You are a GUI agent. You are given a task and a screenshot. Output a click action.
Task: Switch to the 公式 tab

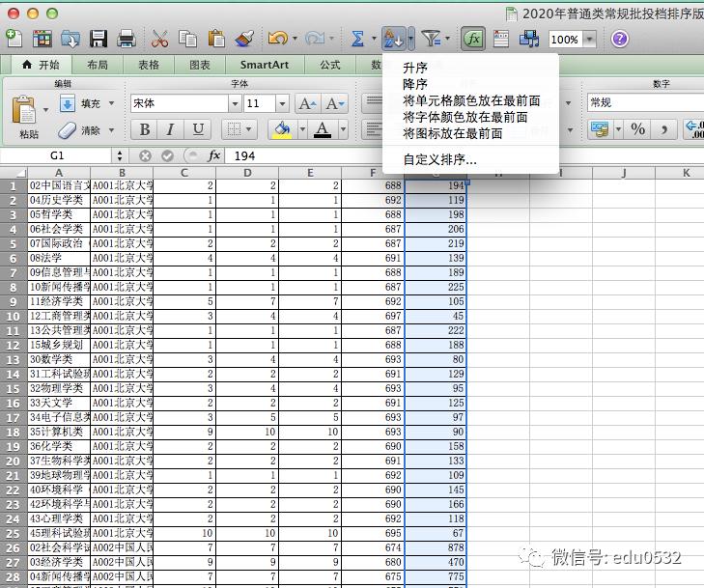pos(330,65)
